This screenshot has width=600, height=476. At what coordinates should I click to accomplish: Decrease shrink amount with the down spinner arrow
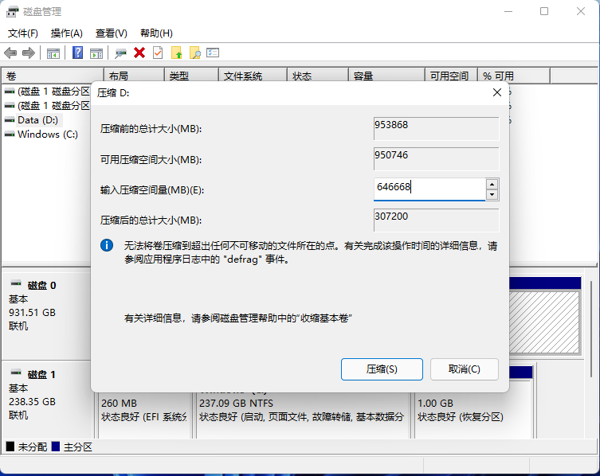click(x=492, y=194)
